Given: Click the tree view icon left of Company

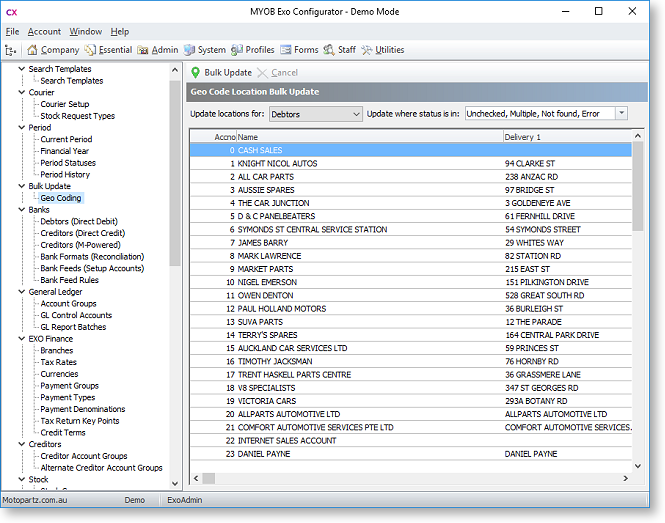Looking at the screenshot, I should (x=10, y=50).
